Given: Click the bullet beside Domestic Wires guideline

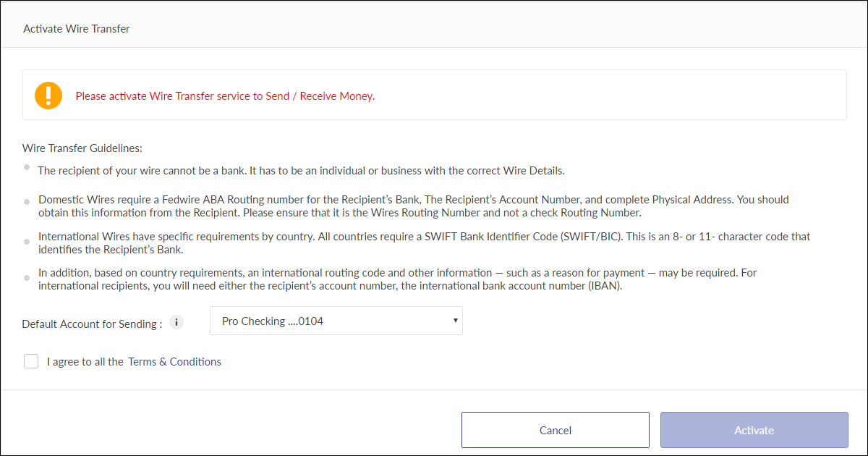Looking at the screenshot, I should pyautogui.click(x=27, y=203).
